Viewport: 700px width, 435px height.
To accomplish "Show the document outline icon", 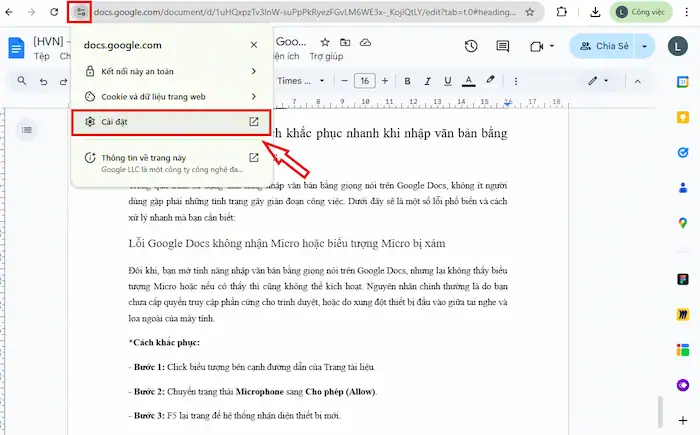I will (27, 130).
